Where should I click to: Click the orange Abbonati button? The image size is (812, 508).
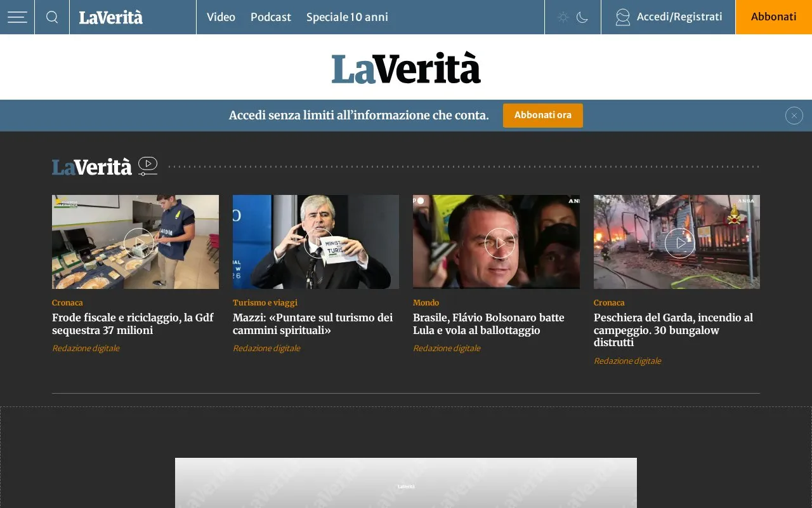[x=774, y=17]
